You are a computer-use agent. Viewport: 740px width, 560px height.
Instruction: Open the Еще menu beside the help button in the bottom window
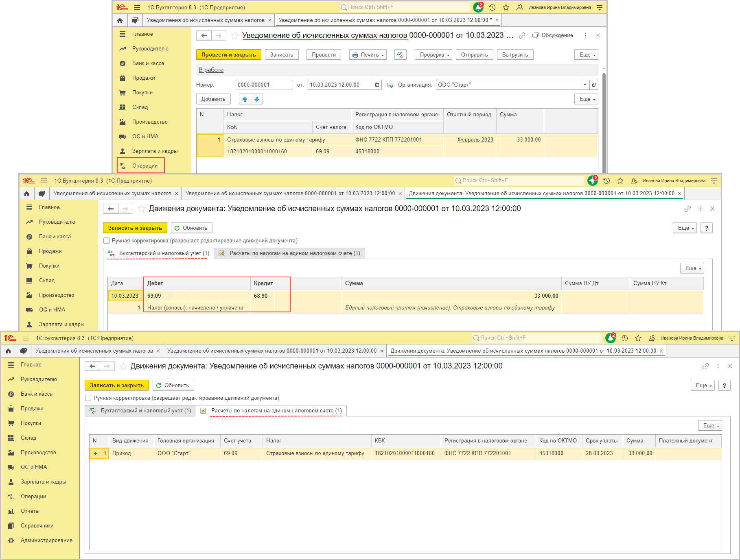coord(703,386)
